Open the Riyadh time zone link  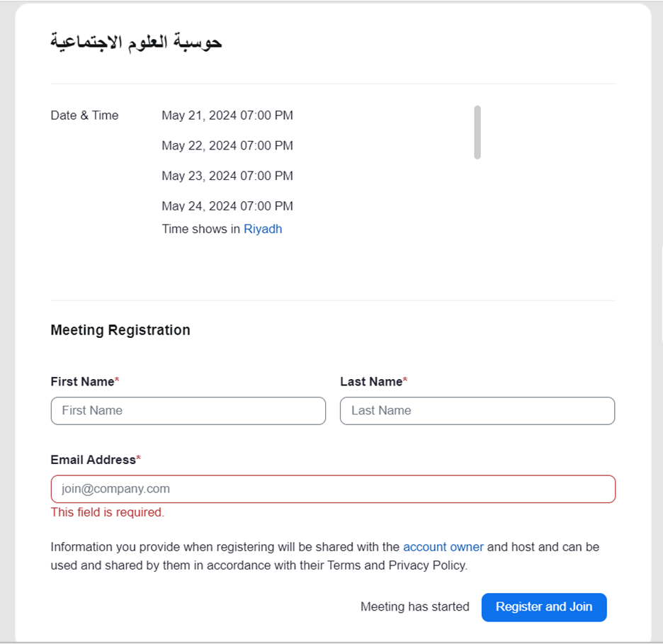click(263, 229)
